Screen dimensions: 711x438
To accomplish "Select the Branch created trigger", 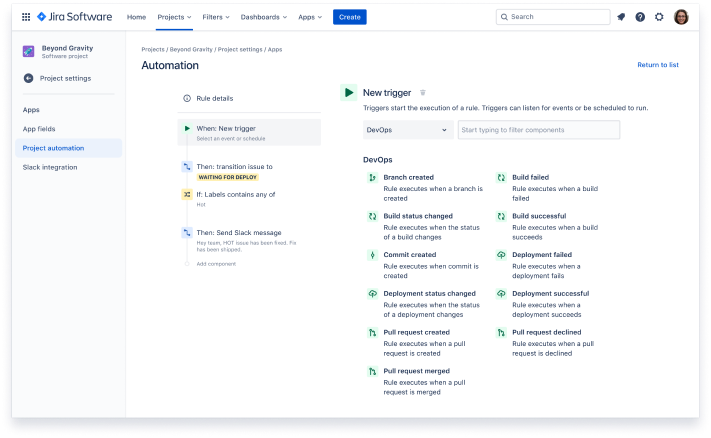I will (408, 177).
